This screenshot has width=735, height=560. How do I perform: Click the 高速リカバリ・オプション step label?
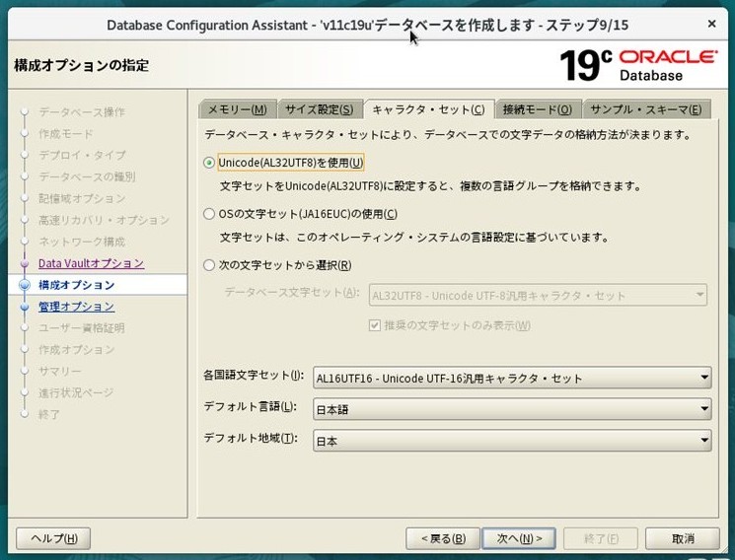(104, 220)
